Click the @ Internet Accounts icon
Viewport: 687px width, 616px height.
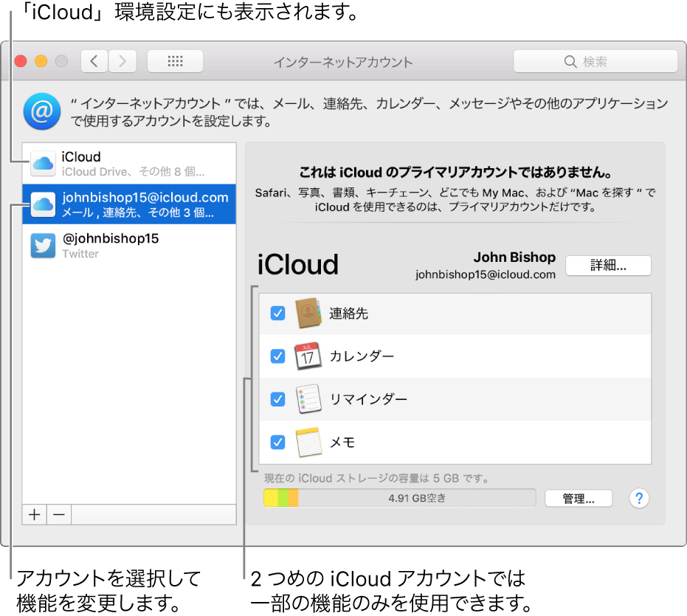click(x=42, y=111)
